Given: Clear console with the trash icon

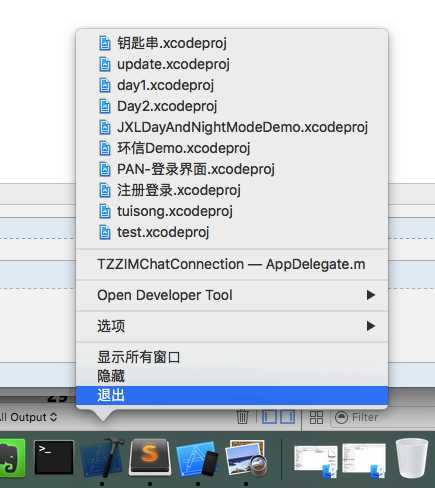Looking at the screenshot, I should [242, 417].
